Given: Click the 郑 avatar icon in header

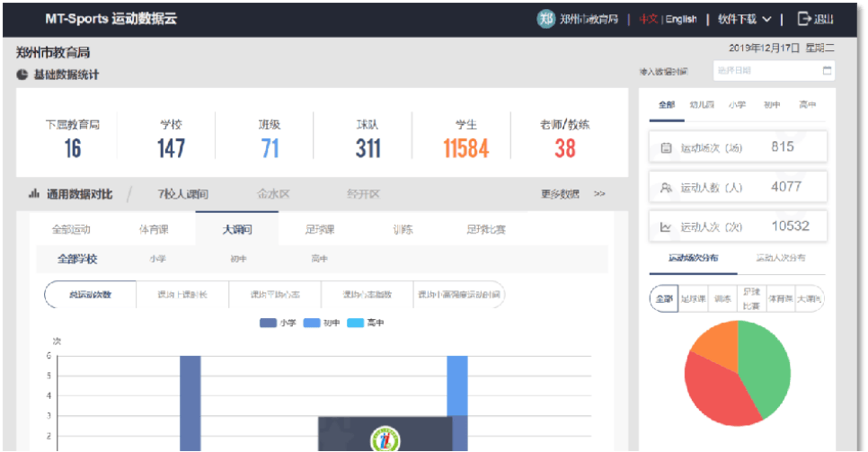Looking at the screenshot, I should (545, 19).
